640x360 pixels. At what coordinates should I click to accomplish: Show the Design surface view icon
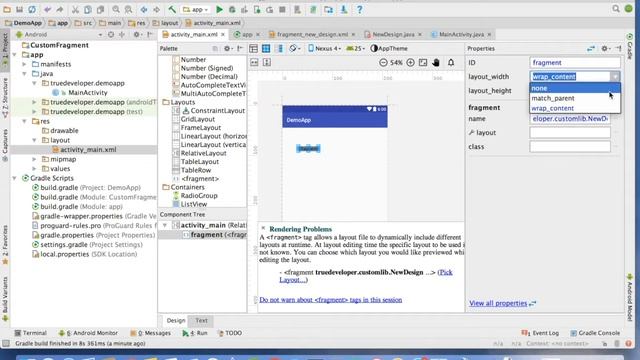click(x=253, y=48)
